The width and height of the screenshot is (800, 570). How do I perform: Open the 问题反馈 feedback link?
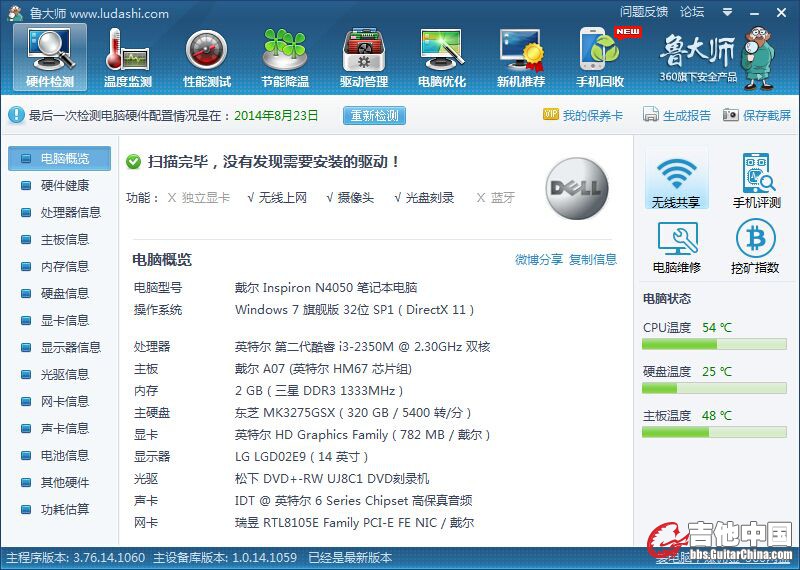click(x=644, y=12)
